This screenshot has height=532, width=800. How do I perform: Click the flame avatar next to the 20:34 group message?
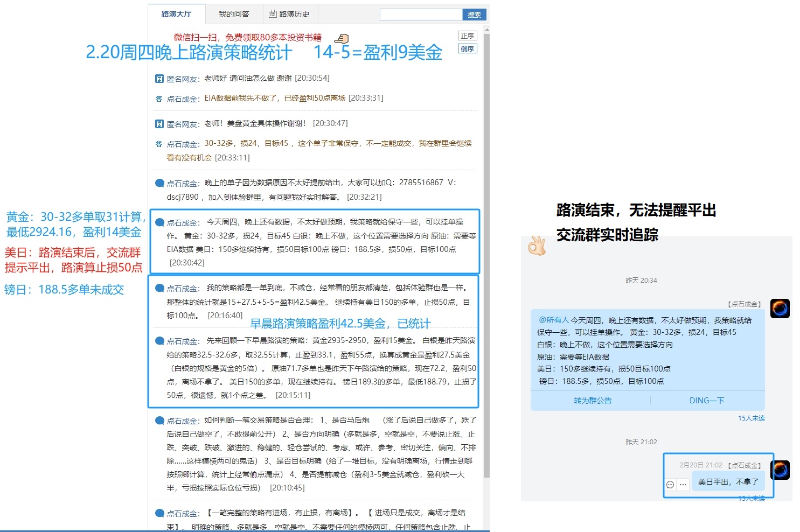[x=780, y=307]
